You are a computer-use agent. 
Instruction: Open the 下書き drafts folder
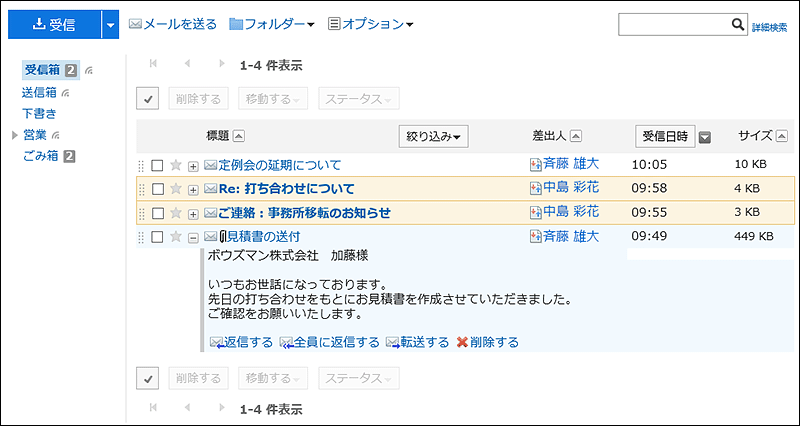(39, 113)
